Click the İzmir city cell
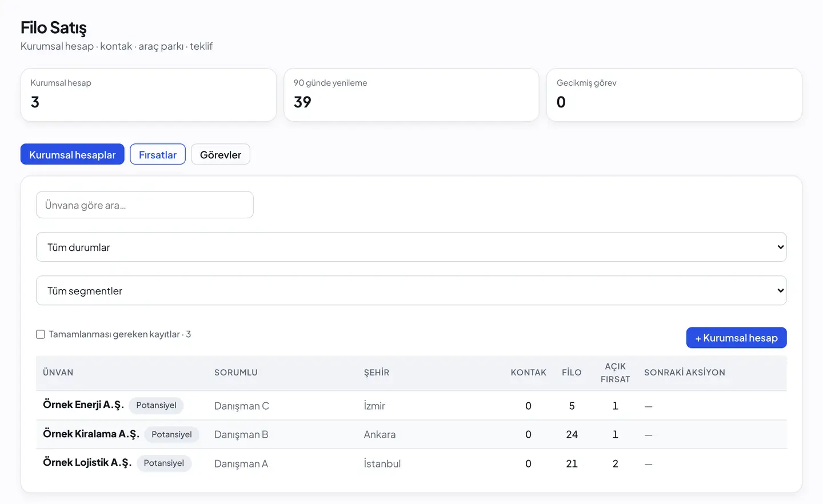The height and width of the screenshot is (504, 823). tap(374, 406)
